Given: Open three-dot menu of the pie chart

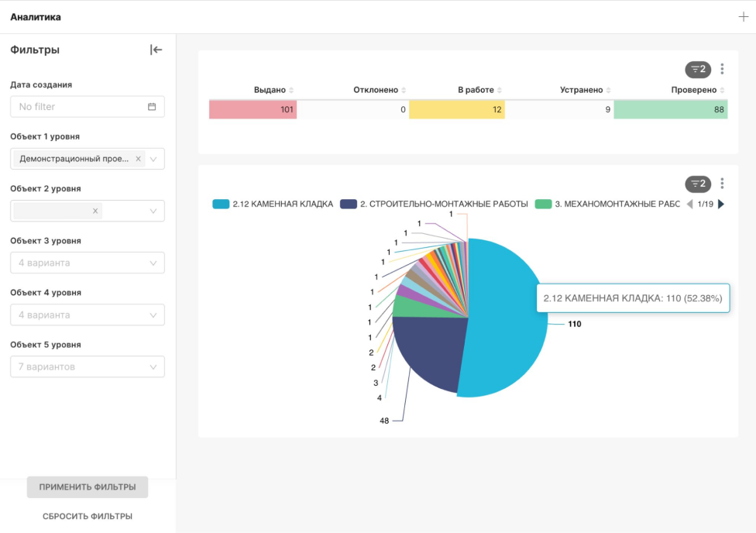Looking at the screenshot, I should click(x=722, y=184).
